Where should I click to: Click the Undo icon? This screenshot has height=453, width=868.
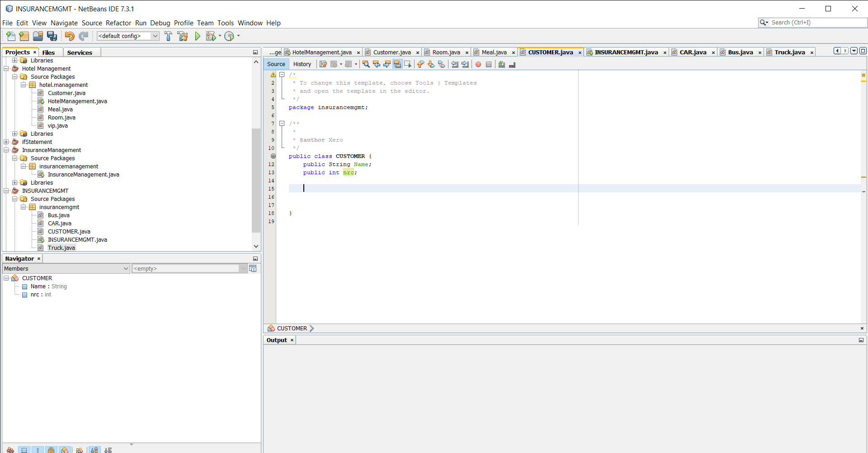click(69, 36)
